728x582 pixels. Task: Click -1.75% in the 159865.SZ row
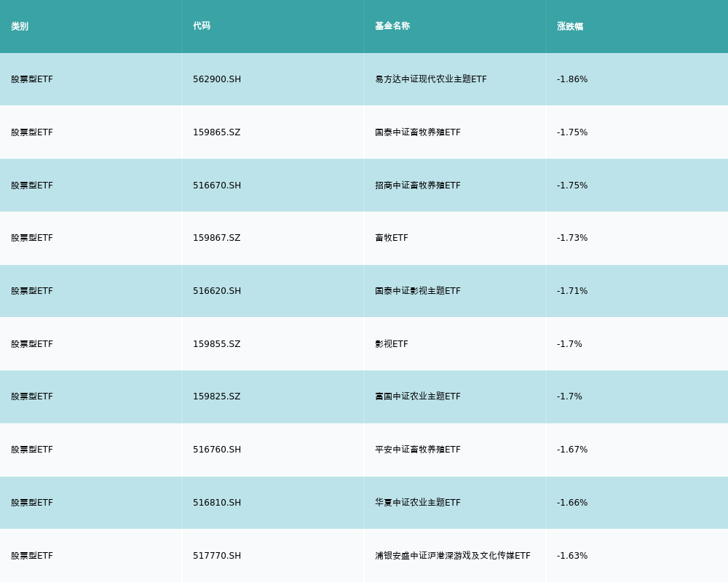coord(572,132)
